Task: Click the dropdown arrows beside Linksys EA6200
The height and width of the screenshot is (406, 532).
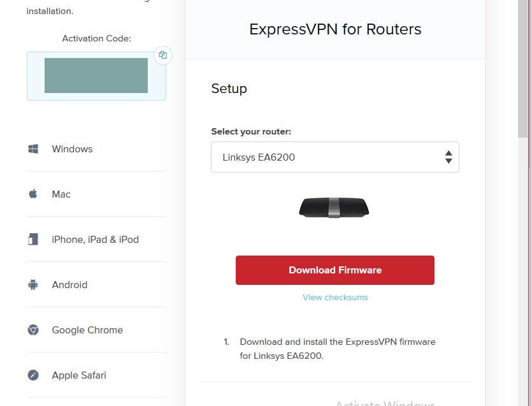Action: point(449,157)
